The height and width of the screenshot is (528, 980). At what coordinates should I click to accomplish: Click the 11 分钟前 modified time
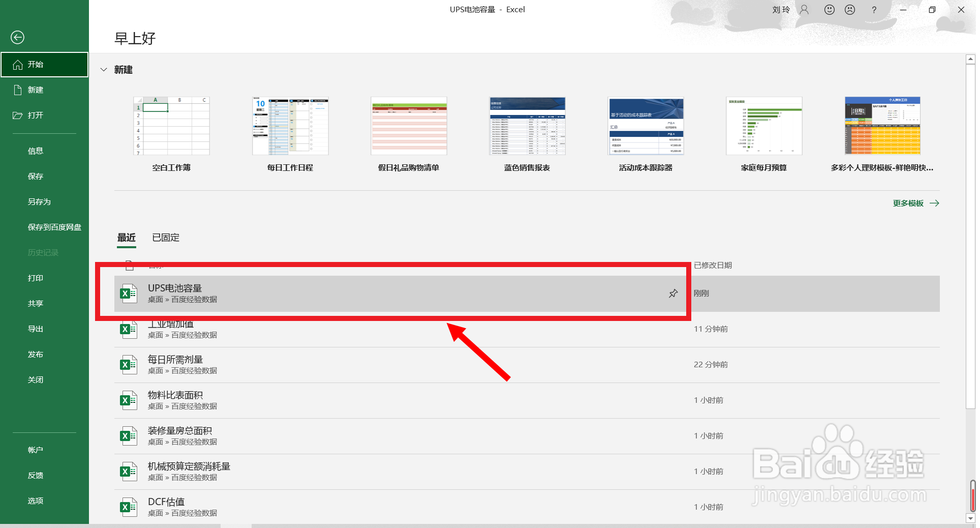(711, 329)
